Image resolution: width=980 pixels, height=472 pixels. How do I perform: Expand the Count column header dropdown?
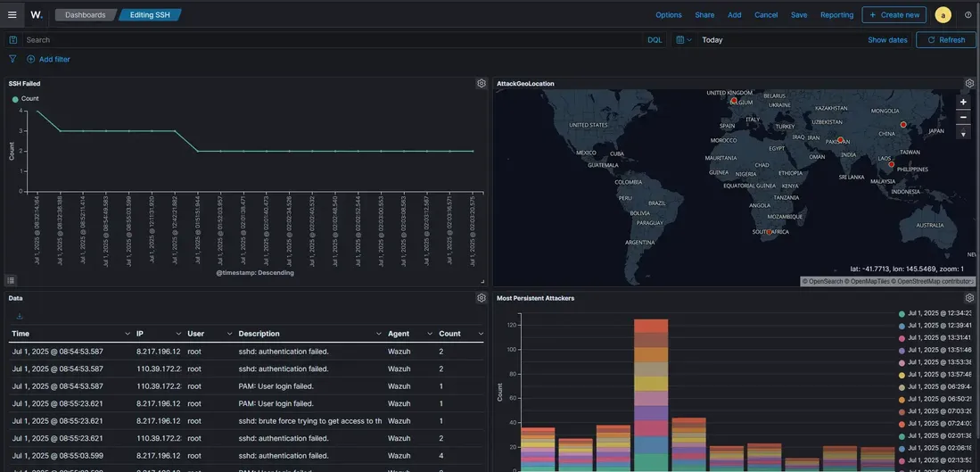tap(480, 334)
